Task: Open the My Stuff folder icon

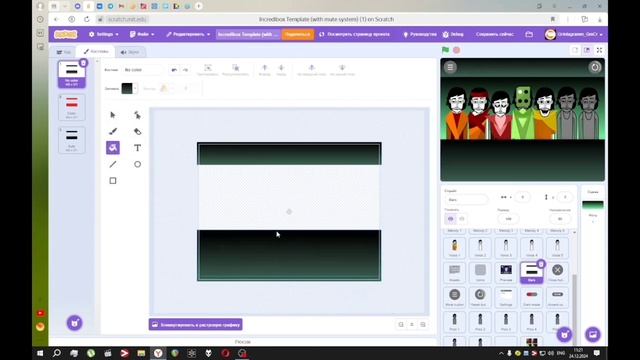Action: (529, 34)
